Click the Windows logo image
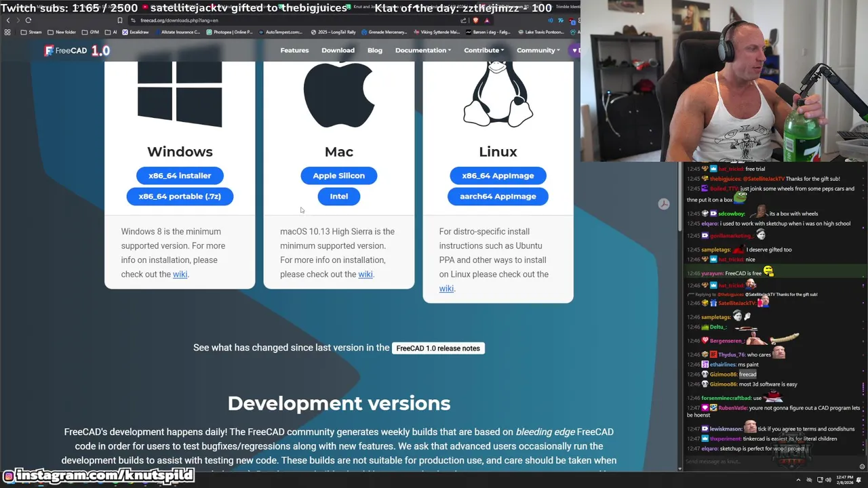868x488 pixels. coord(180,94)
